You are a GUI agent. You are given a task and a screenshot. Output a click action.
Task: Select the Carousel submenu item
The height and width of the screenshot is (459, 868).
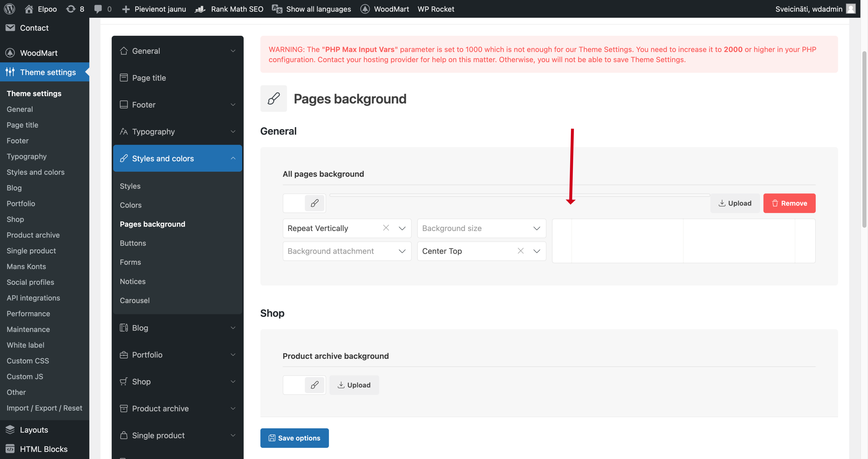click(x=135, y=300)
